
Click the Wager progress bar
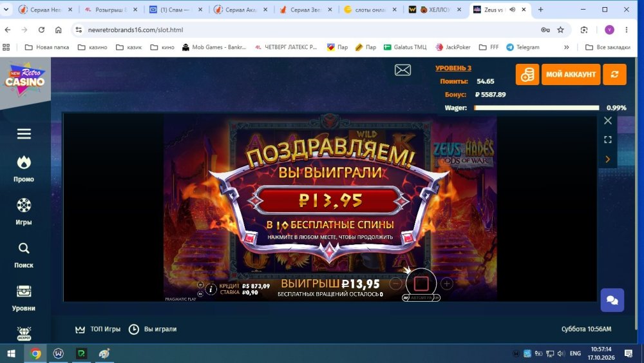click(x=536, y=108)
